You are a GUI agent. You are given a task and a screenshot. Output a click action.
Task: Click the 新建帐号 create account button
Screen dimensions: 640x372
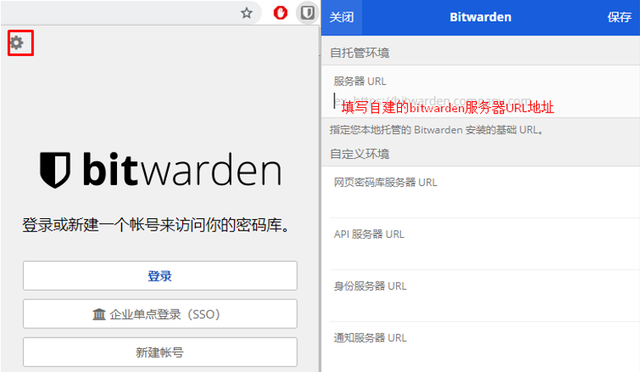160,352
